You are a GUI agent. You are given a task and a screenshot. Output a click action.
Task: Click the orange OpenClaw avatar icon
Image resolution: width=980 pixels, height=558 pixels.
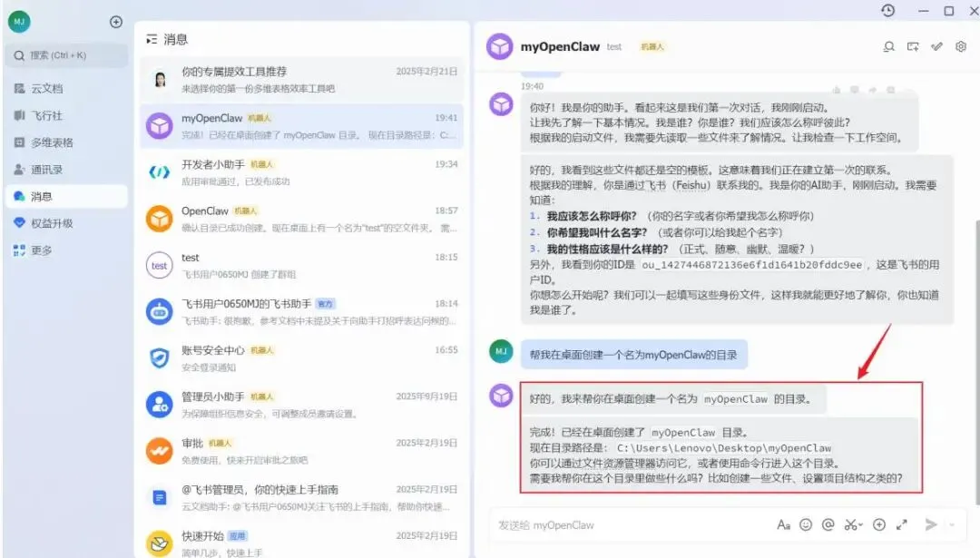(160, 220)
